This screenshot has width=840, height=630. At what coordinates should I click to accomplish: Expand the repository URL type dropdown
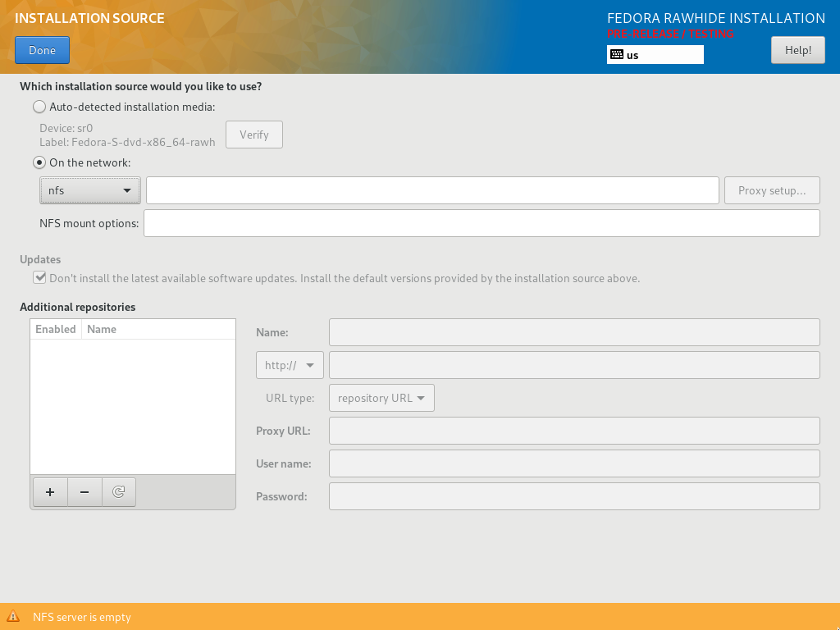(381, 398)
